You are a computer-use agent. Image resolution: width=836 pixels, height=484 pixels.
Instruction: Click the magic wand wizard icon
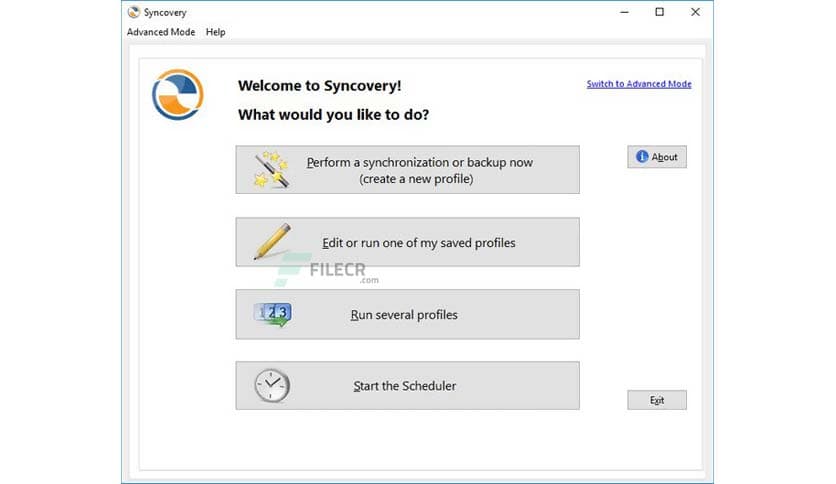(272, 170)
